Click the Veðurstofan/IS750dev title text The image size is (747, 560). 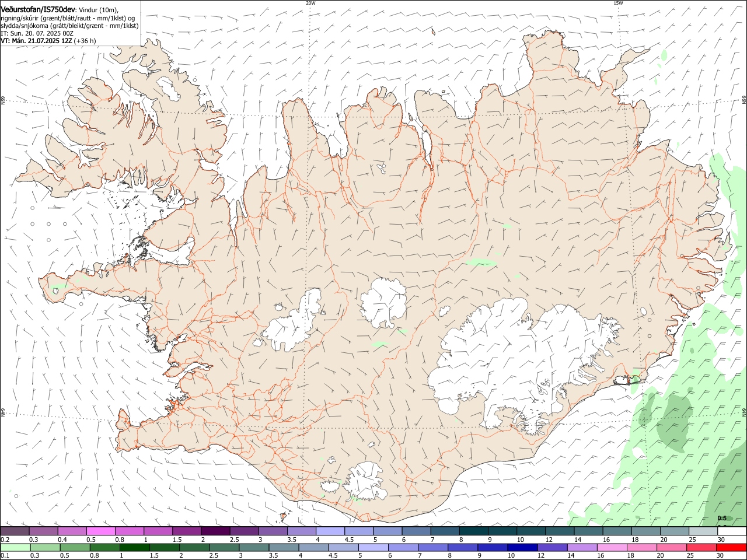tap(38, 9)
